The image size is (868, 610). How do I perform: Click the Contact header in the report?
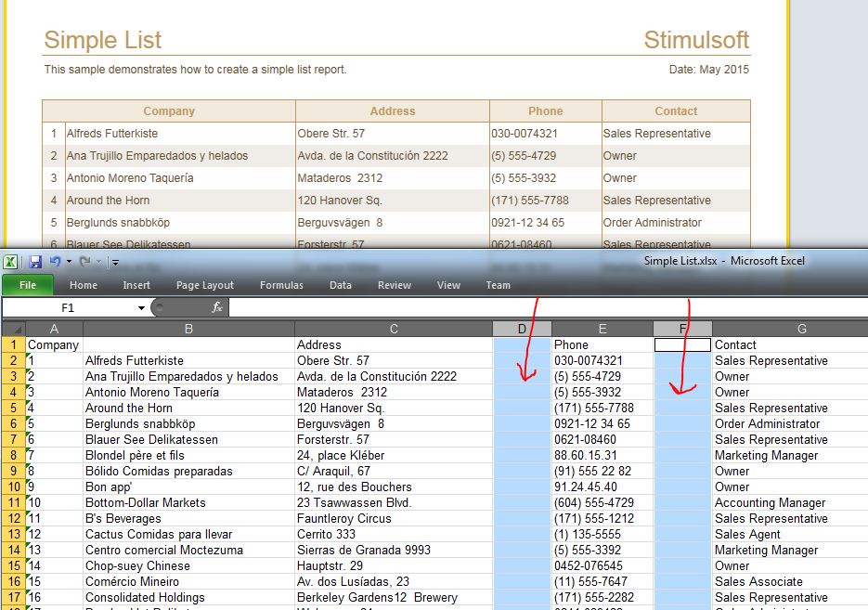pos(676,111)
